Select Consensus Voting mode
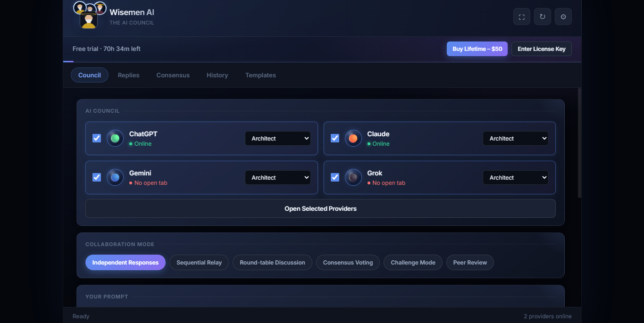The height and width of the screenshot is (323, 644). (x=348, y=262)
